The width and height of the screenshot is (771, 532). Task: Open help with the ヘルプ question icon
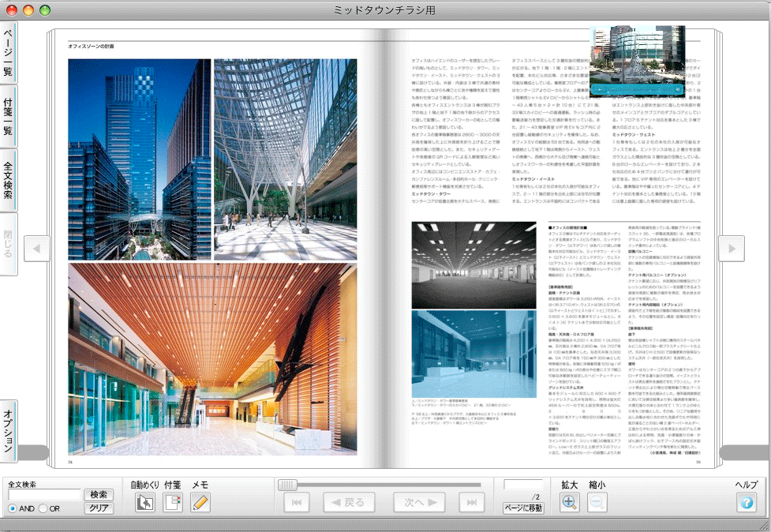(746, 502)
